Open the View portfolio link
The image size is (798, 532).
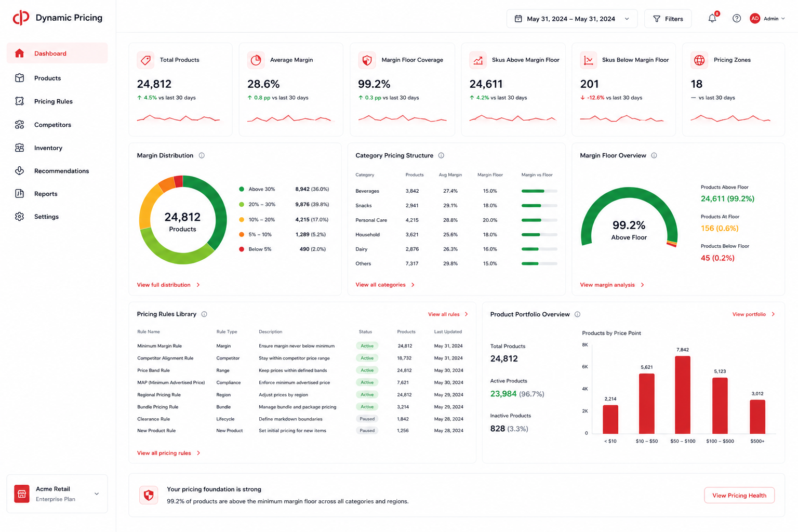pos(753,314)
